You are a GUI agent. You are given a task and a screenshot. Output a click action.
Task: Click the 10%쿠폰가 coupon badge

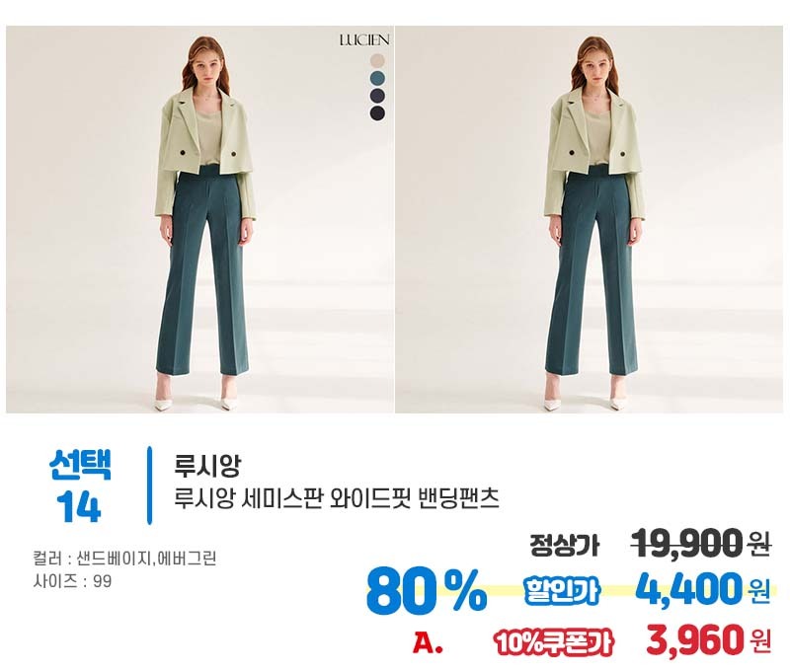click(x=554, y=642)
